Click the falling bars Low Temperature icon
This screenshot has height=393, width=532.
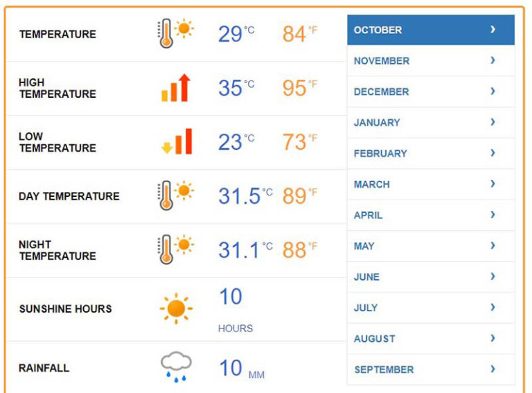(x=177, y=141)
